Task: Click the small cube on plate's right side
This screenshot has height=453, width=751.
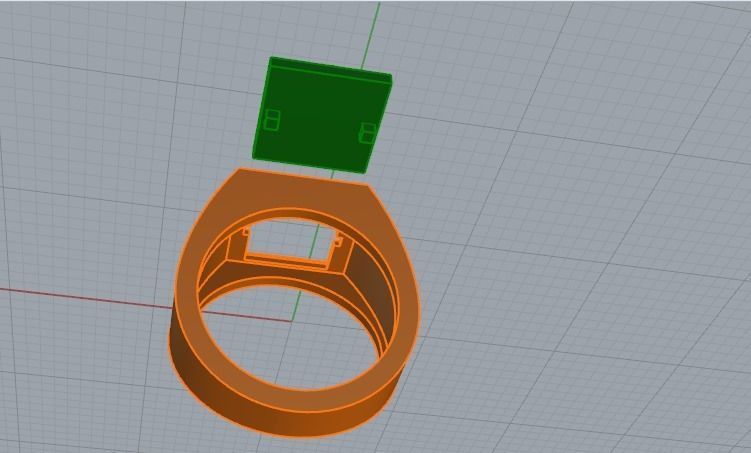Action: coord(367,133)
